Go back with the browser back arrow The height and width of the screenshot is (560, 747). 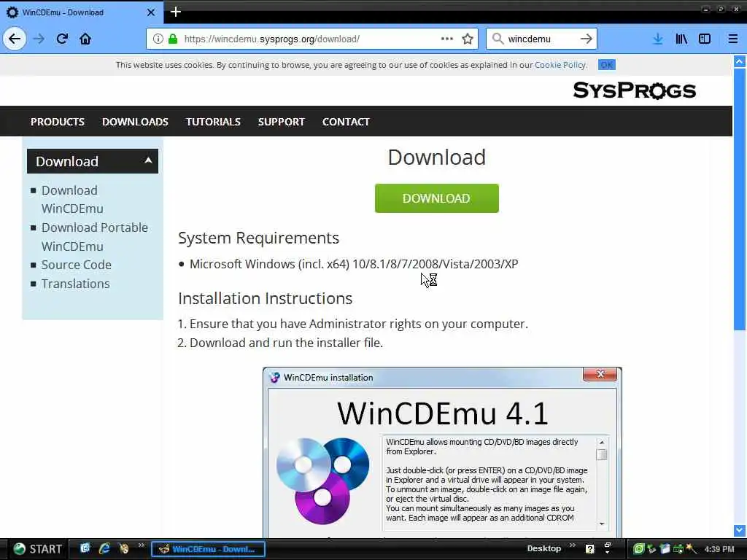click(15, 39)
